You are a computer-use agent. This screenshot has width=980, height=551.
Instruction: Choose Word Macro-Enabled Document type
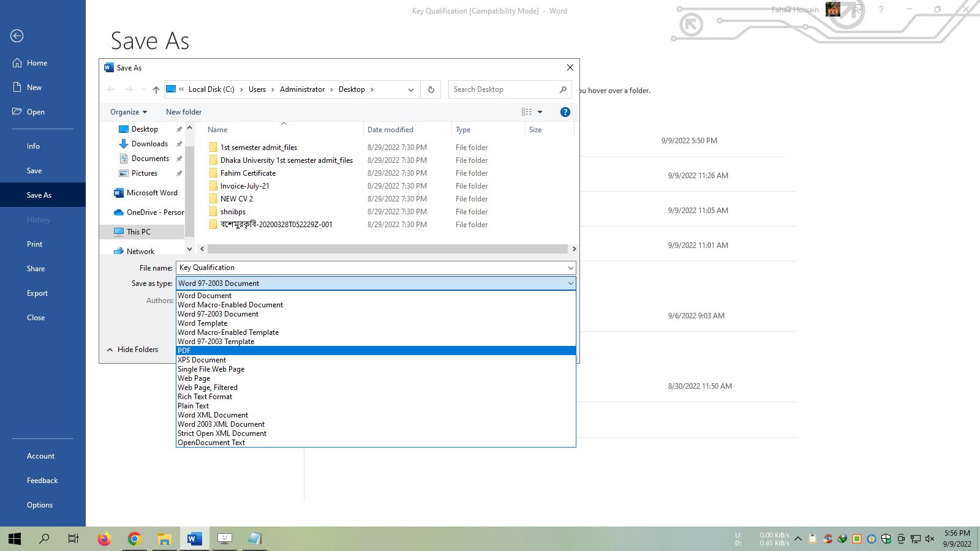[x=376, y=305]
